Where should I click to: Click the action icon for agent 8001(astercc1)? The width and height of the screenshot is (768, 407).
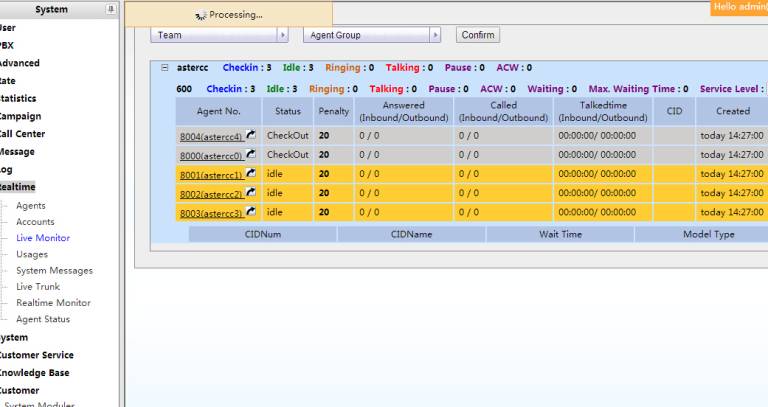pos(251,174)
